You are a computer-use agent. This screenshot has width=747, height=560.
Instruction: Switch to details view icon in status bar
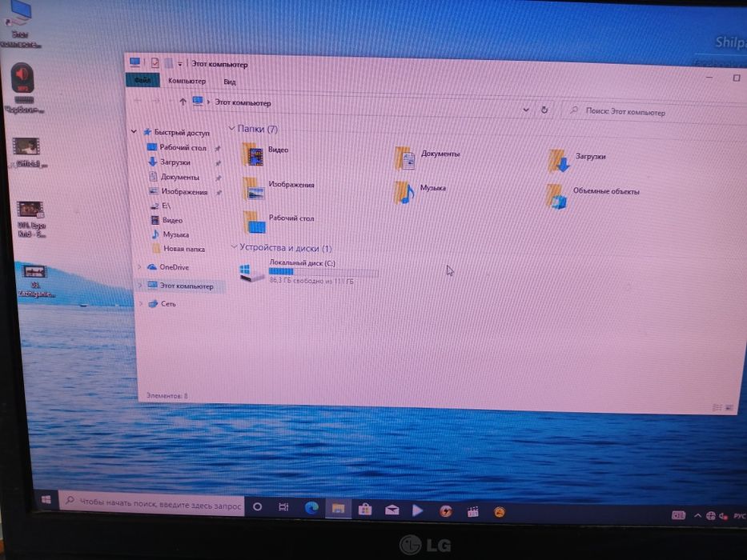coord(717,408)
